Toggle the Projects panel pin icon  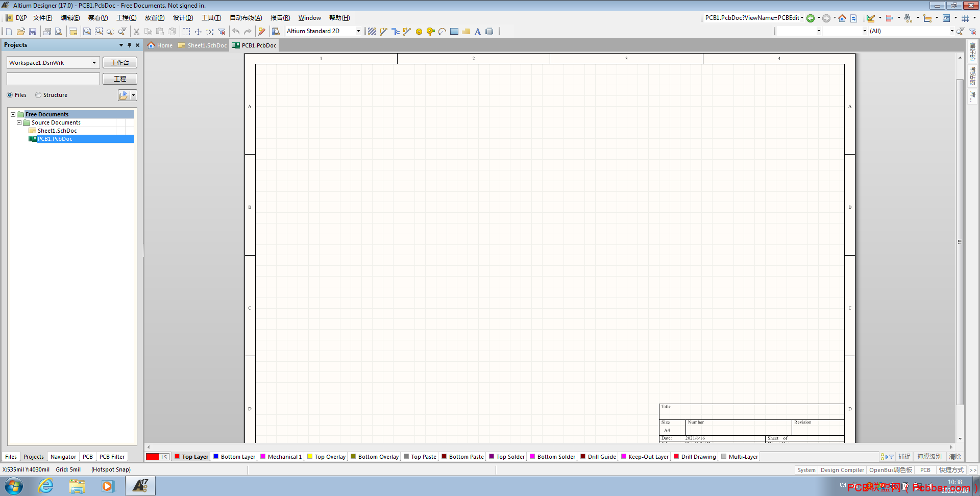tap(129, 45)
